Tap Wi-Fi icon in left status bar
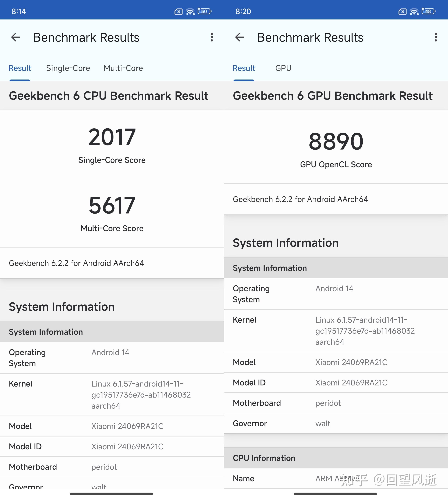 (190, 12)
